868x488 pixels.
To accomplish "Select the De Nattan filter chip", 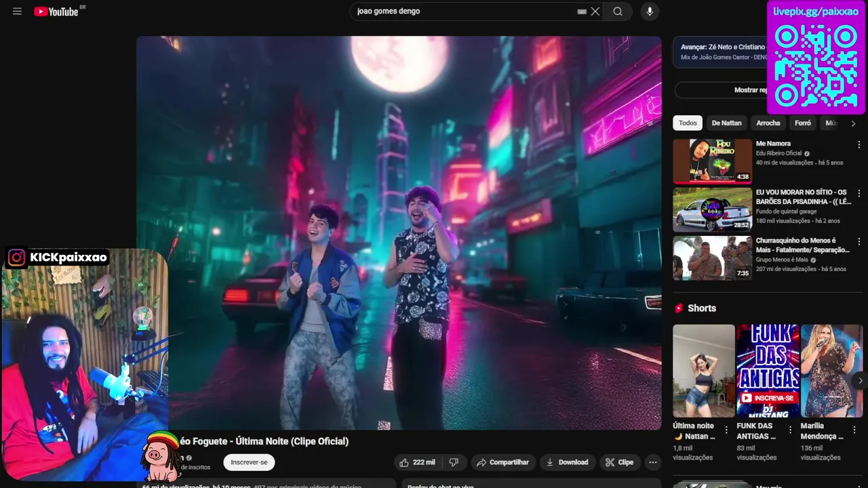I will tap(726, 123).
